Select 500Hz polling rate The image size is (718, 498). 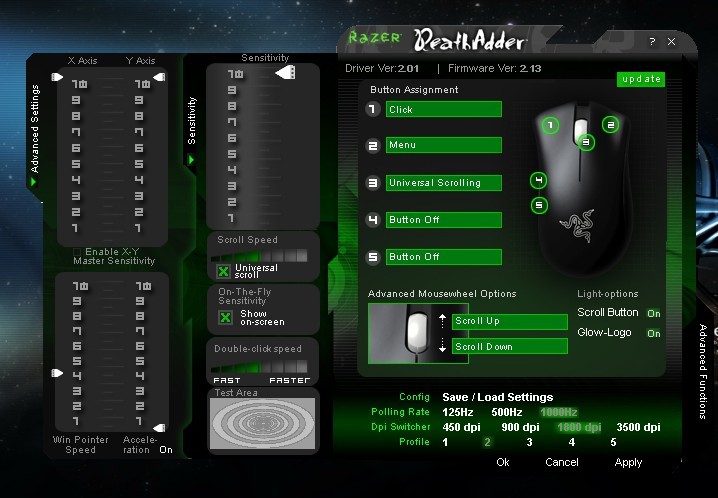506,412
